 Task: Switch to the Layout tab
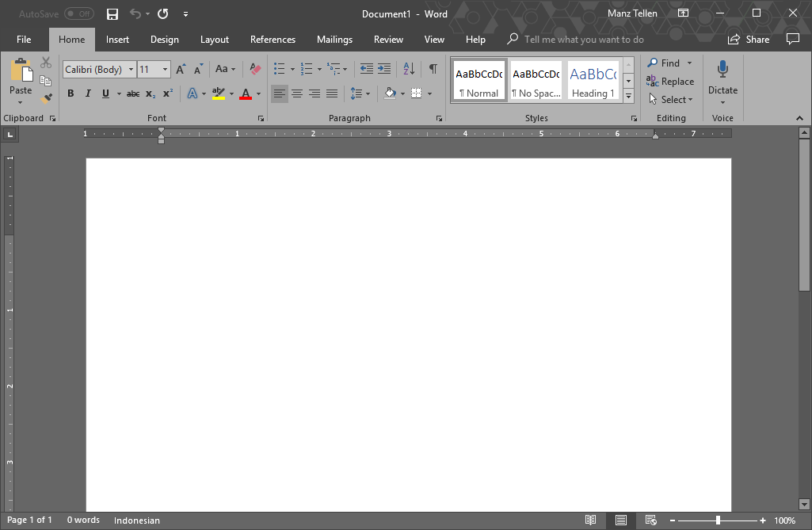214,40
